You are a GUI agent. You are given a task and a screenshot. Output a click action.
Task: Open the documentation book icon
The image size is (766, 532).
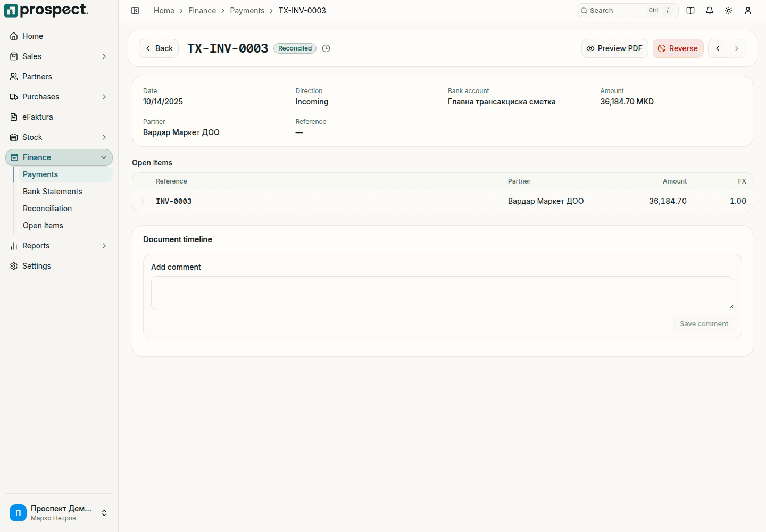coord(690,11)
